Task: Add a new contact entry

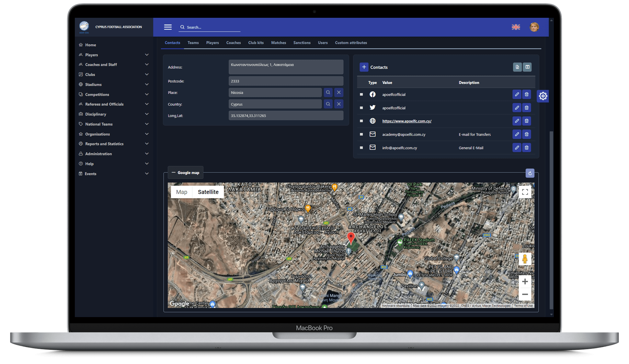Action: click(364, 67)
